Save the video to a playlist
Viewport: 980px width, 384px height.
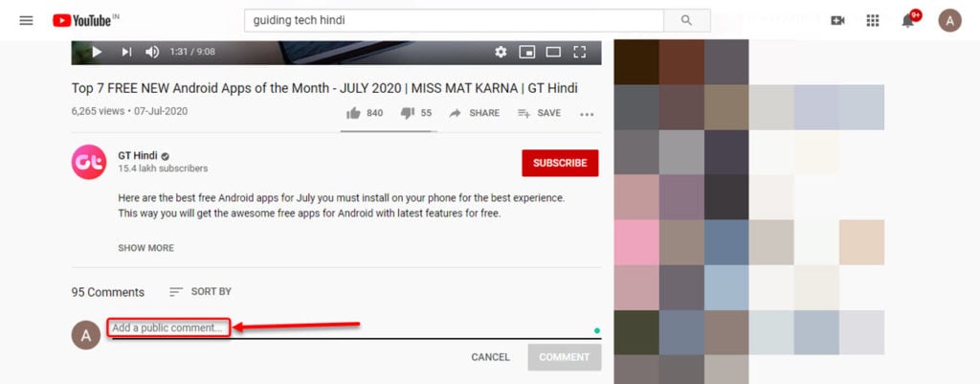(x=539, y=113)
